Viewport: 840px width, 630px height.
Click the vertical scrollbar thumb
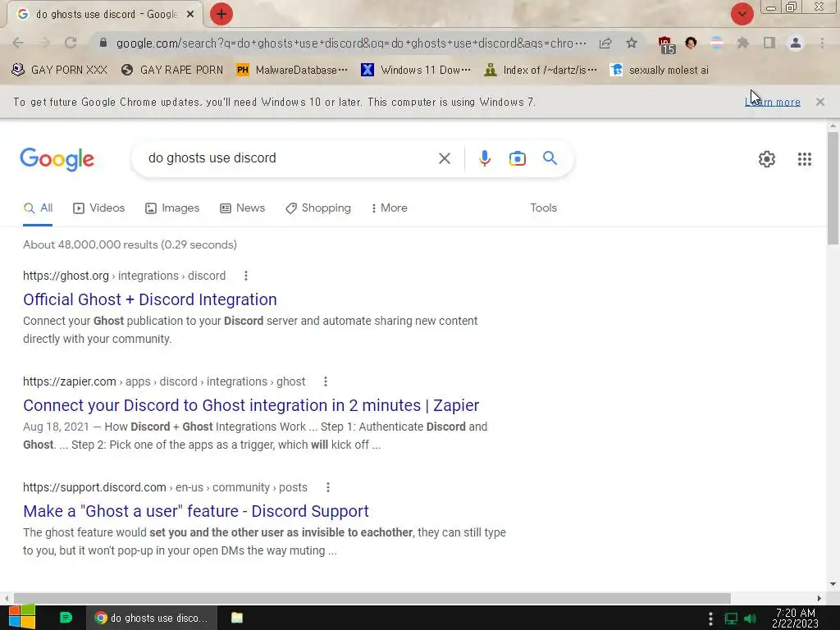(833, 188)
